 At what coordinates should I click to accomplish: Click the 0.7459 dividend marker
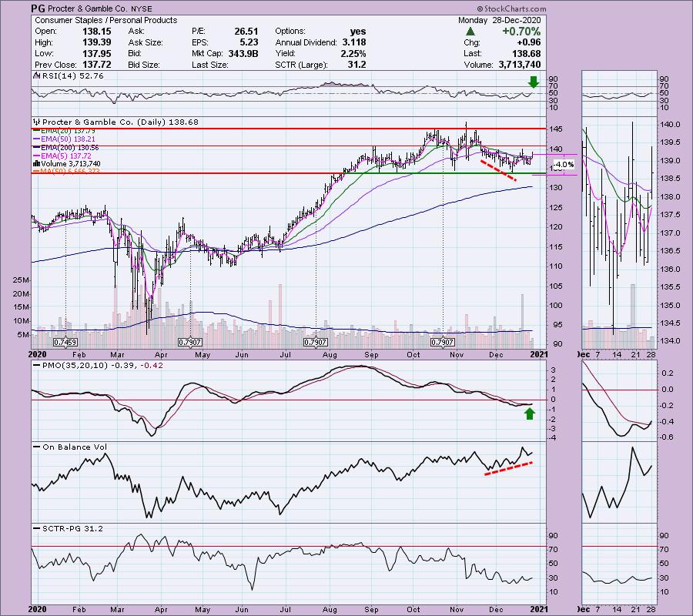(65, 343)
